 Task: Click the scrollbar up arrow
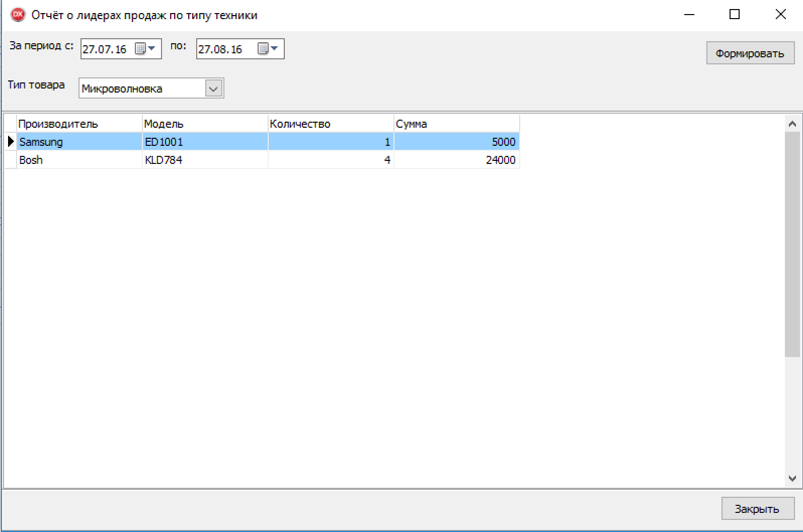[792, 123]
